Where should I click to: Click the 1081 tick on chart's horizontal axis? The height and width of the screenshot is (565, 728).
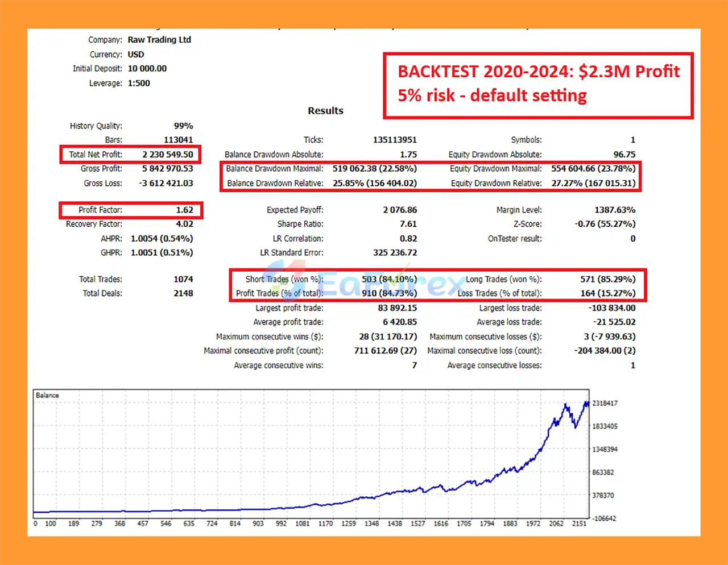click(303, 524)
